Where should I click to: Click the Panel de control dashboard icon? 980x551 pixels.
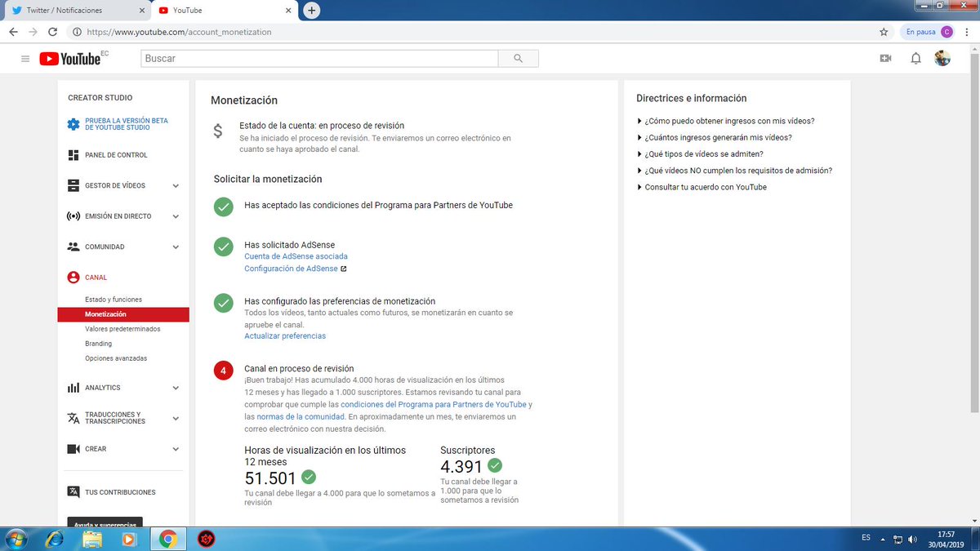point(73,155)
